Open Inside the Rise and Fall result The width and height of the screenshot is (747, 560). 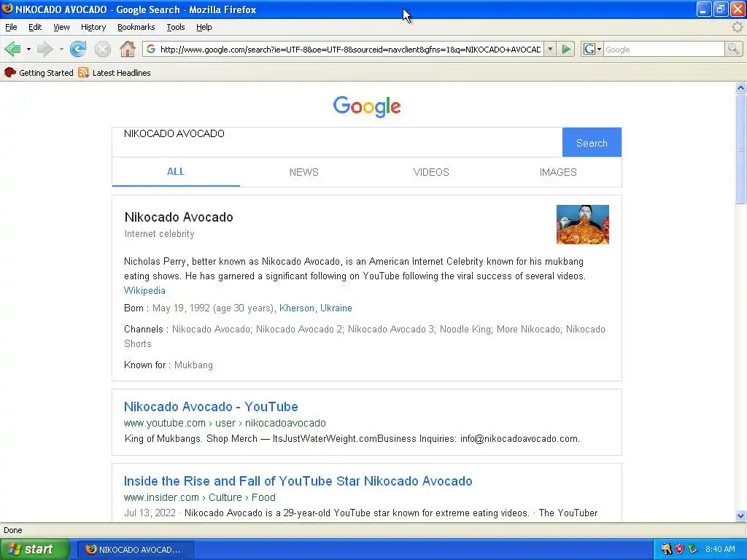coord(298,481)
